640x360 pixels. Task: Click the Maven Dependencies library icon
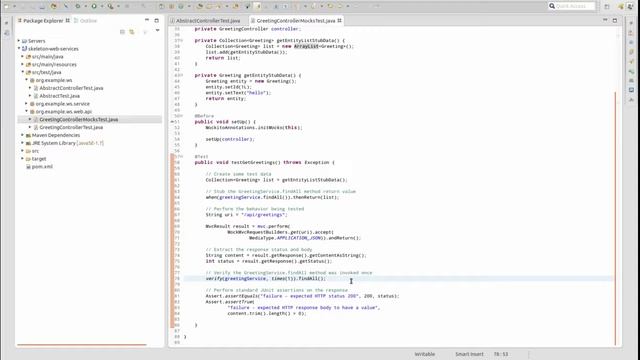click(28, 135)
